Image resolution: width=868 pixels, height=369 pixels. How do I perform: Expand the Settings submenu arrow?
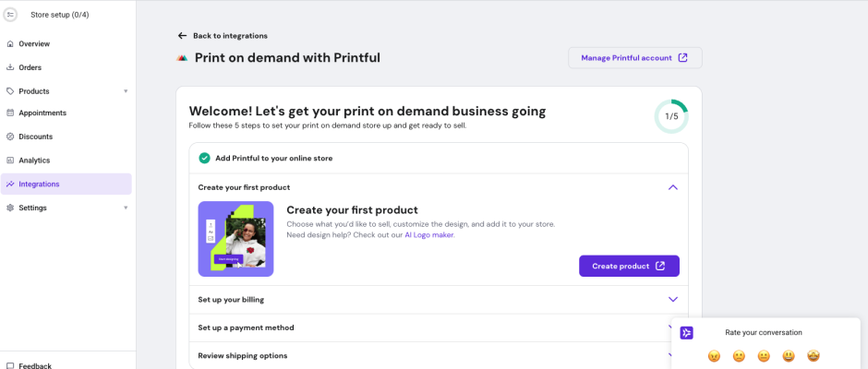126,208
